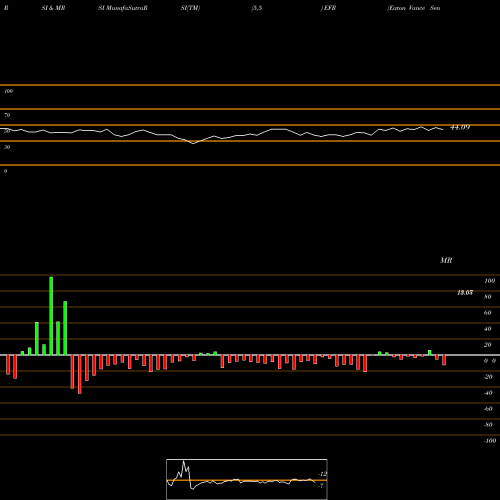Click the -12 value in mini chart

point(323,474)
